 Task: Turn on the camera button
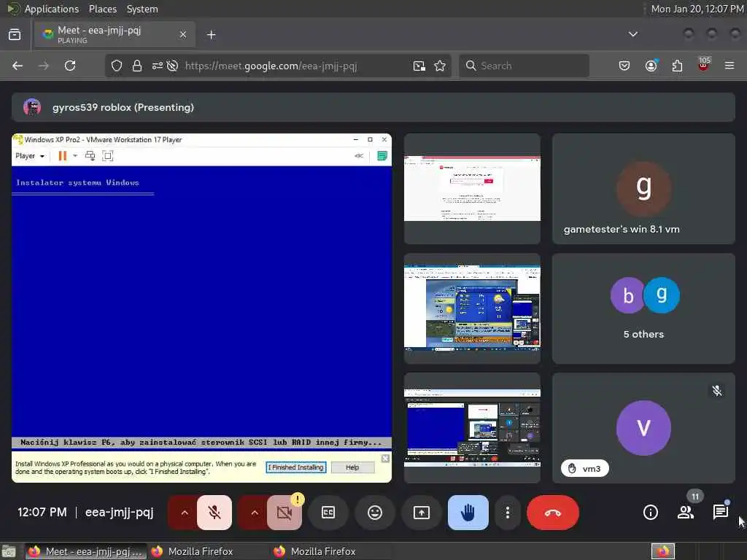(x=285, y=513)
